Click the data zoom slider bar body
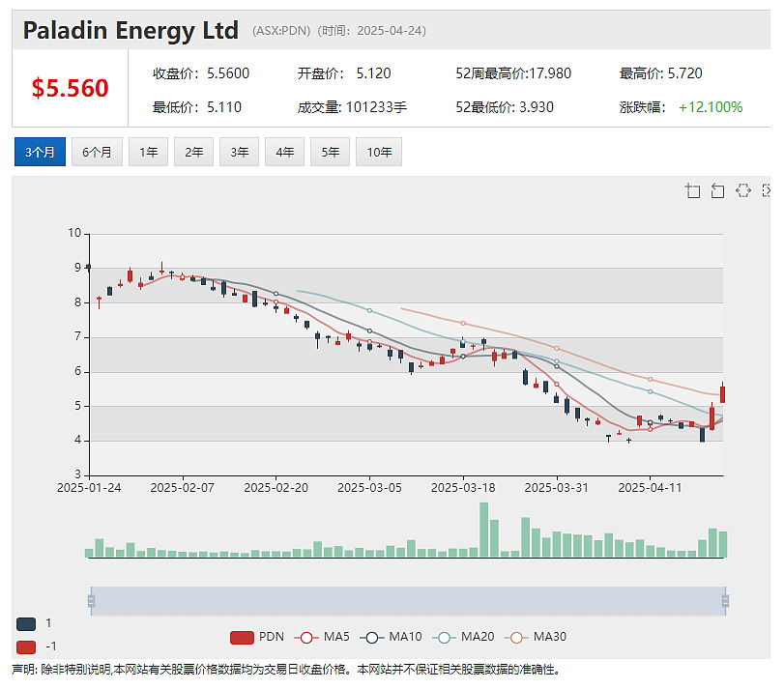Viewport: 784px width, 689px height. [x=408, y=600]
